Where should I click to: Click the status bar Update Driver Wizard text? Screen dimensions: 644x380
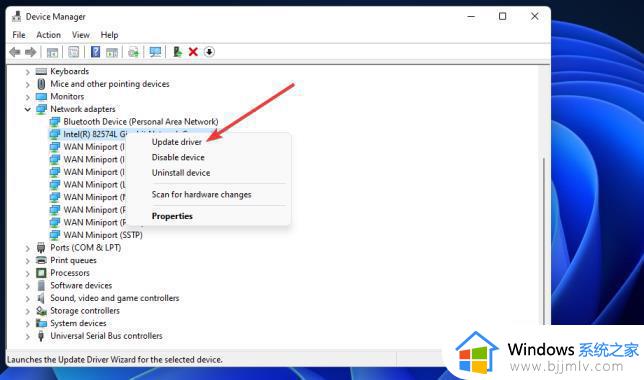115,359
